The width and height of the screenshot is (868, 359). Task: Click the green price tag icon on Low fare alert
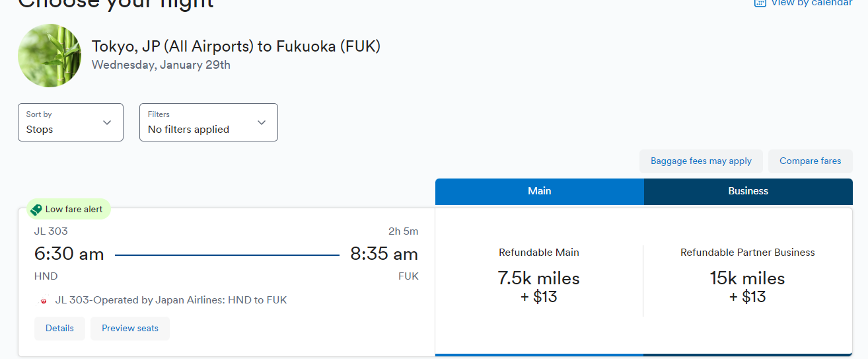pos(36,210)
